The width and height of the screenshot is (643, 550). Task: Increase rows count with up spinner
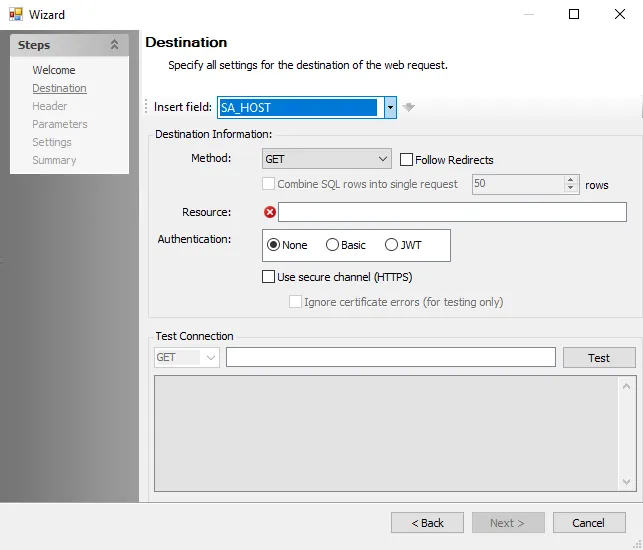point(570,180)
